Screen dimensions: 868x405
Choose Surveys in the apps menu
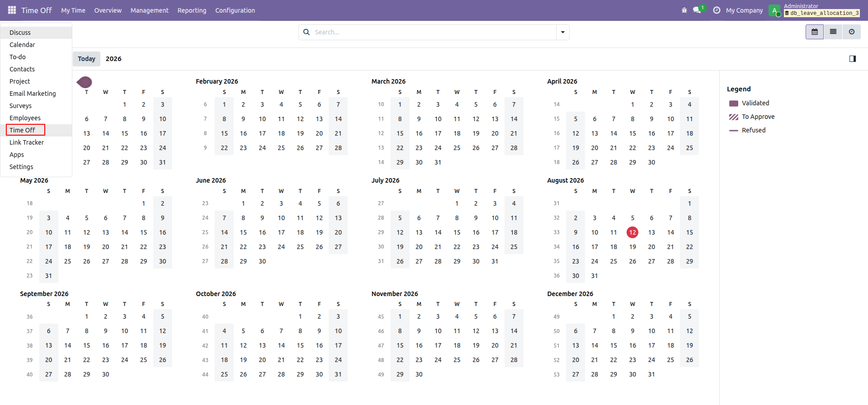[x=36, y=106]
